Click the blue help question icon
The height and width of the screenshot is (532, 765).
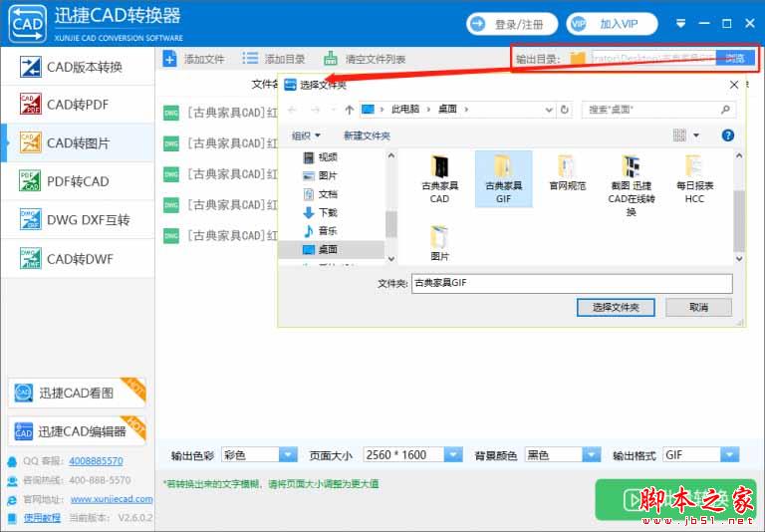coord(727,135)
